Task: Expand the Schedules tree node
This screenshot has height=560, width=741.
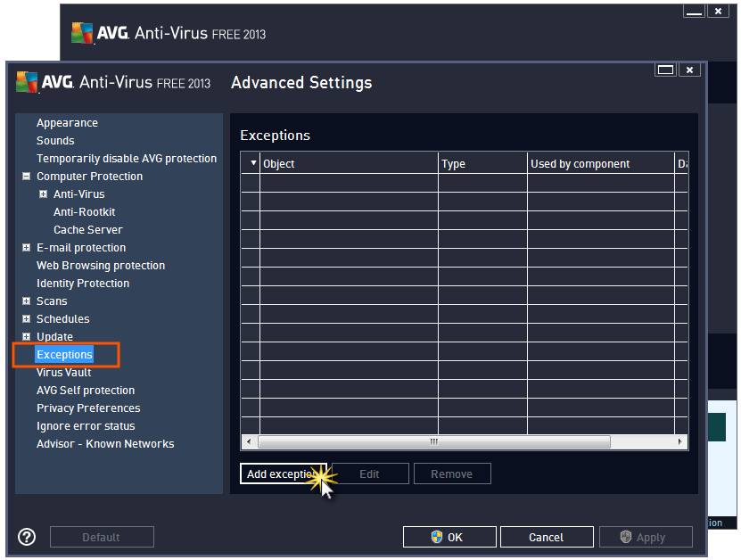Action: 27,319
